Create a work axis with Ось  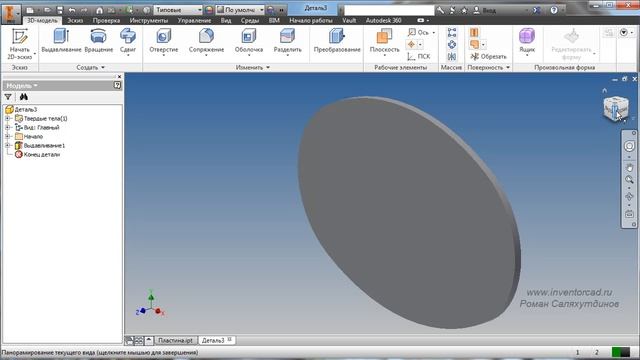[x=418, y=32]
